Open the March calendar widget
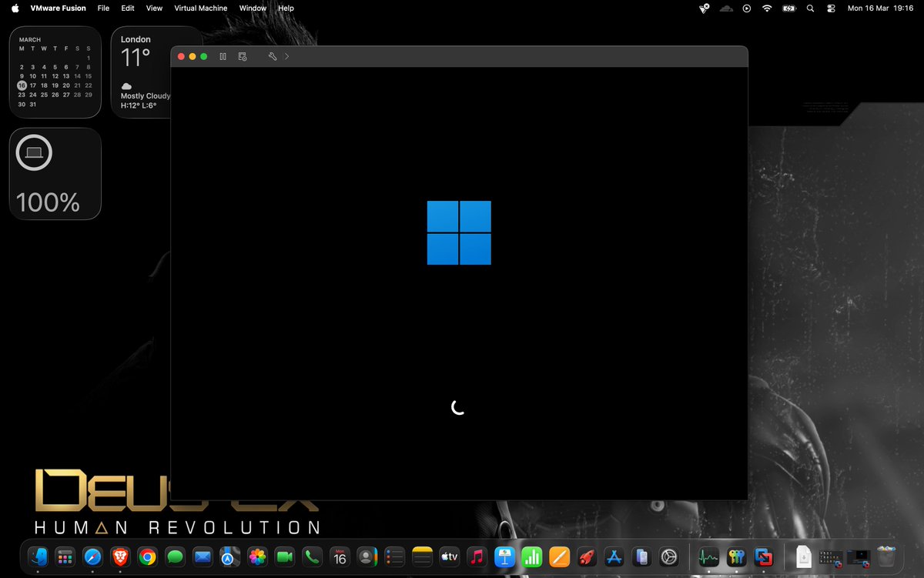This screenshot has height=578, width=924. pyautogui.click(x=55, y=72)
